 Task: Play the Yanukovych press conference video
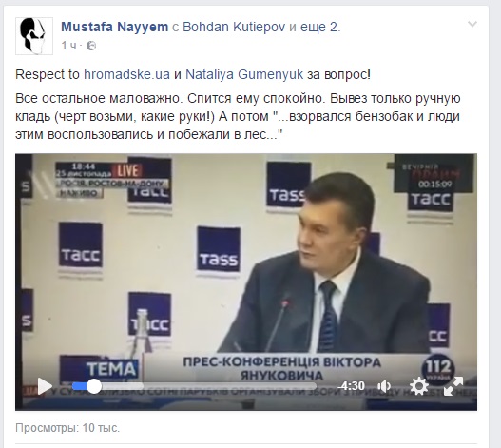45,386
